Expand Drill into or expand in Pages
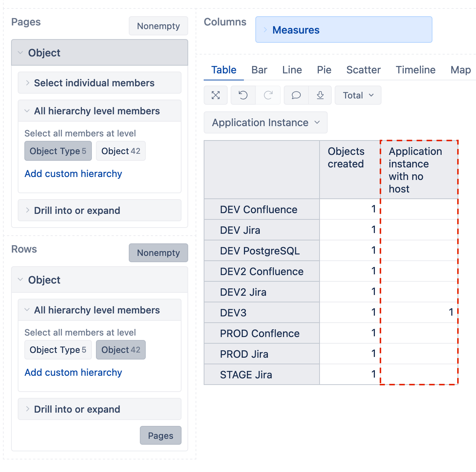Screen dimensions: 476x472 (x=100, y=210)
